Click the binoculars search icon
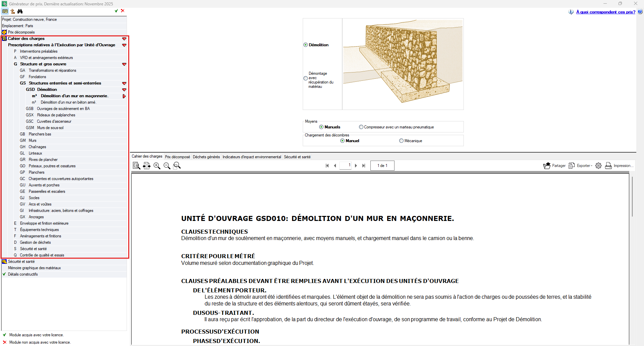This screenshot has width=644, height=346. 20,11
